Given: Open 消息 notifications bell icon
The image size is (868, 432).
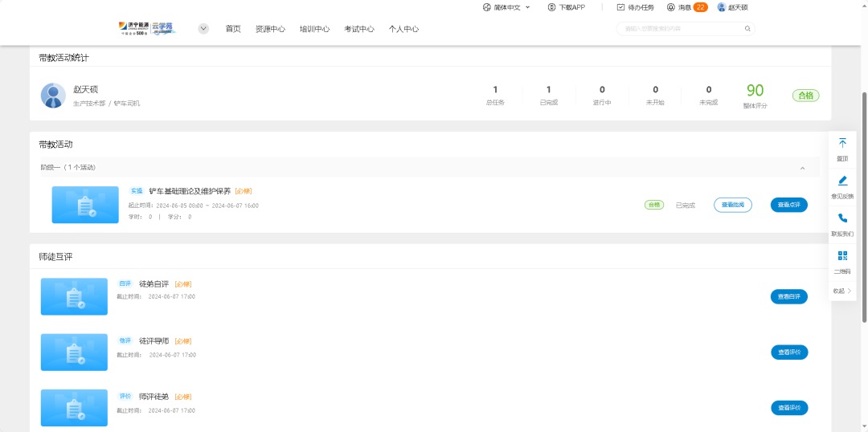Looking at the screenshot, I should tap(670, 7).
